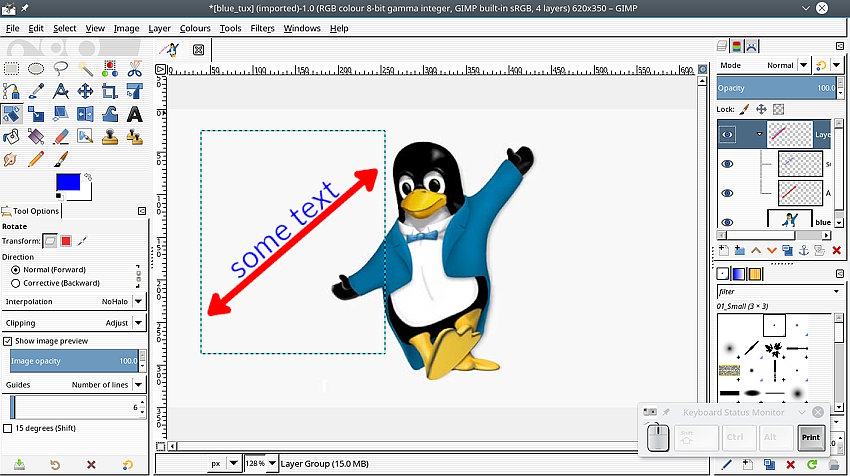Choose the Perspective tool
850x476 pixels.
[61, 114]
